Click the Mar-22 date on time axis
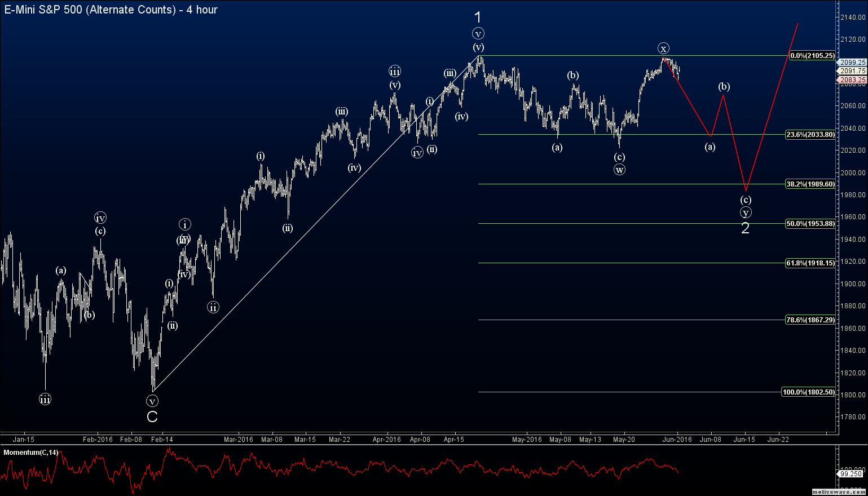This screenshot has height=496, width=868. point(340,440)
